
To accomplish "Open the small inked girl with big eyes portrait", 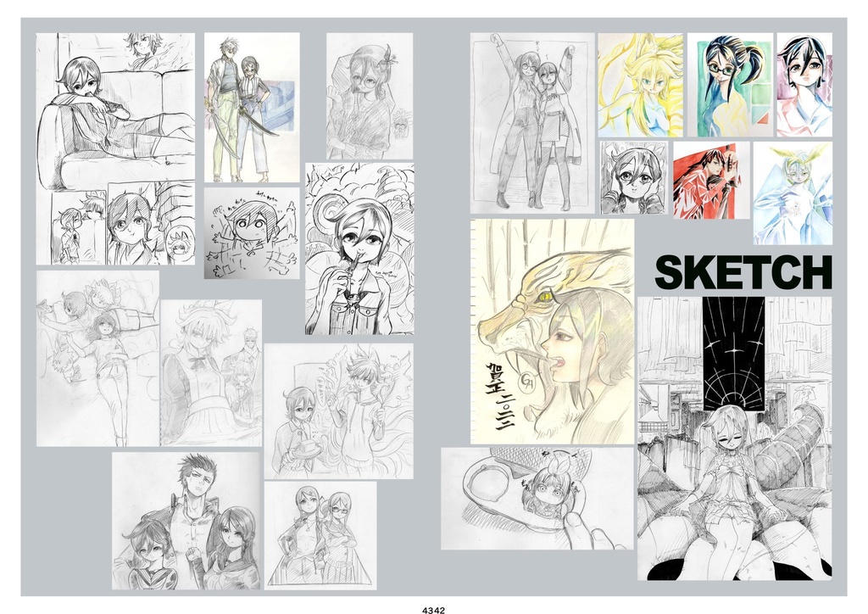I will coord(634,178).
